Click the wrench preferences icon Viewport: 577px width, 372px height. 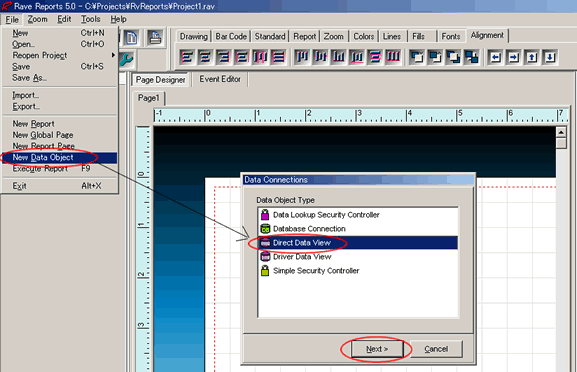coord(126,59)
